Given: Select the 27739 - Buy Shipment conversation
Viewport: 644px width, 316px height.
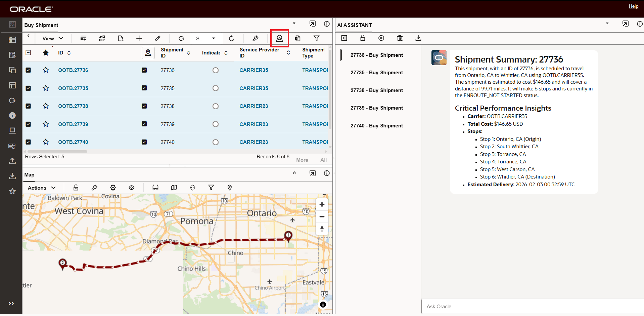Looking at the screenshot, I should coord(376,108).
